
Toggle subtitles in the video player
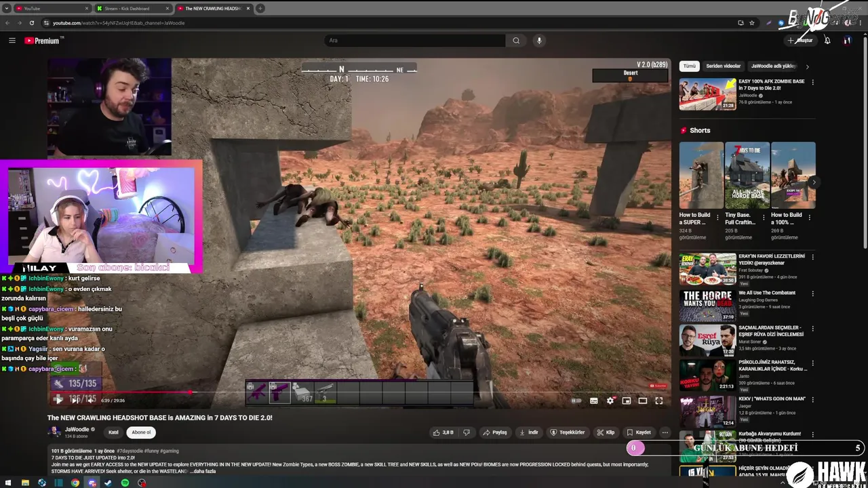594,401
